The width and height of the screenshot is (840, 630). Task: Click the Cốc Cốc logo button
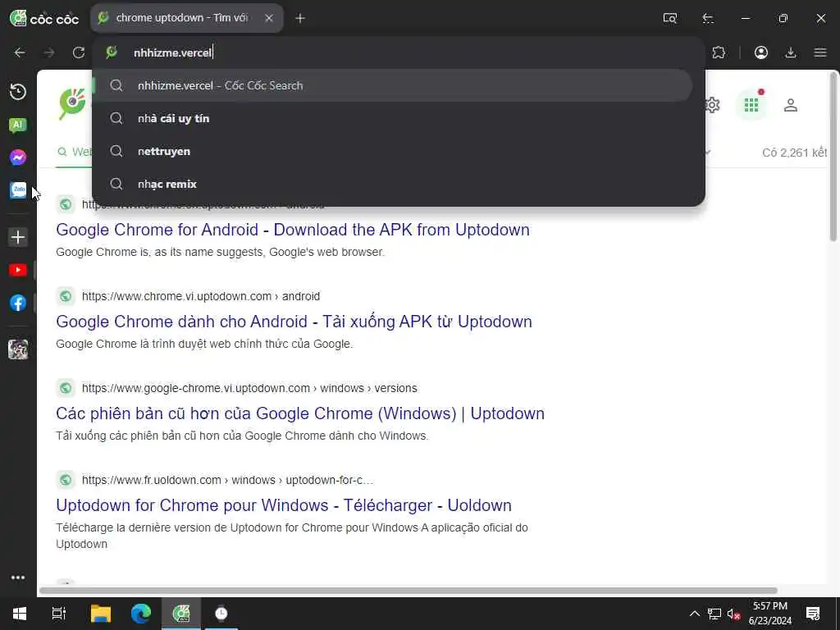tap(44, 18)
